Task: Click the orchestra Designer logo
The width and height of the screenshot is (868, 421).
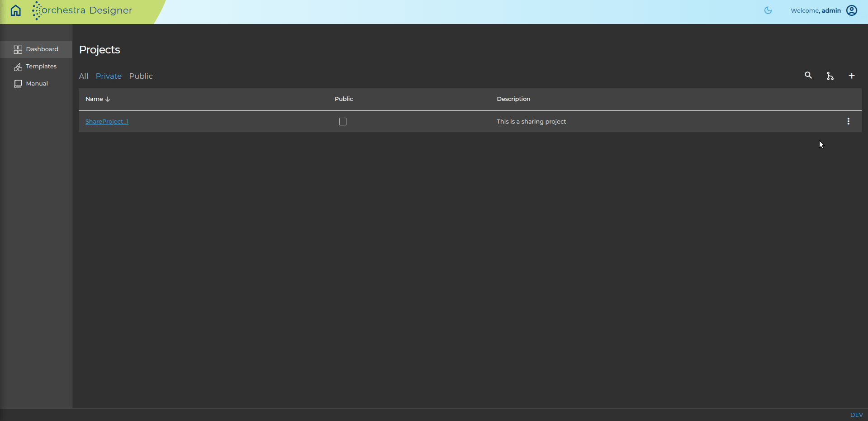Action: click(82, 10)
